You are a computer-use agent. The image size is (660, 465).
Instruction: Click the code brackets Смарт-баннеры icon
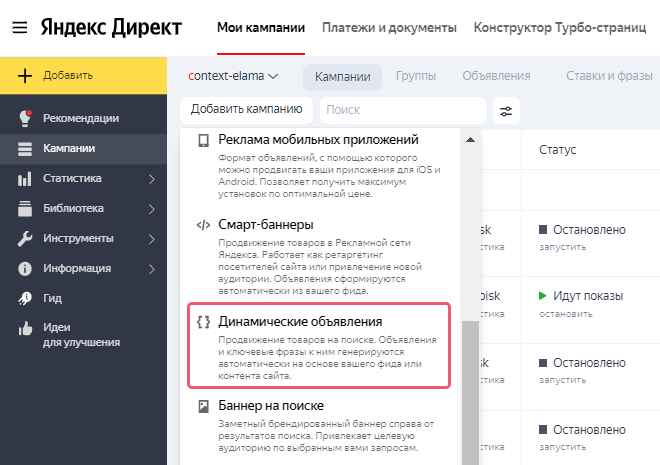coord(203,225)
